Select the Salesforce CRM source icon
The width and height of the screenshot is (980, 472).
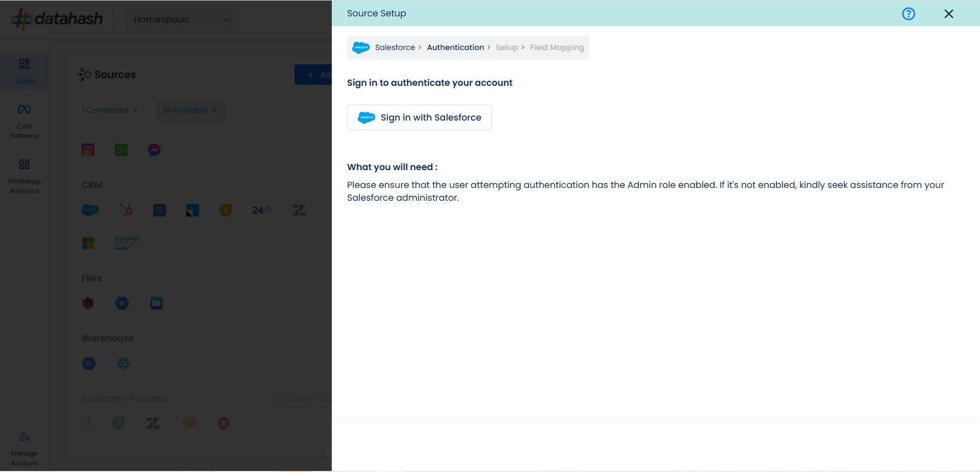coord(90,210)
